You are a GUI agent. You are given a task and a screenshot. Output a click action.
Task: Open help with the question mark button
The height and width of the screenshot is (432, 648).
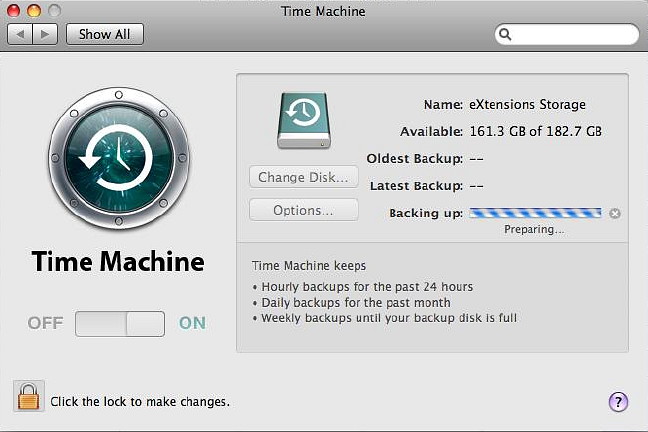618,401
